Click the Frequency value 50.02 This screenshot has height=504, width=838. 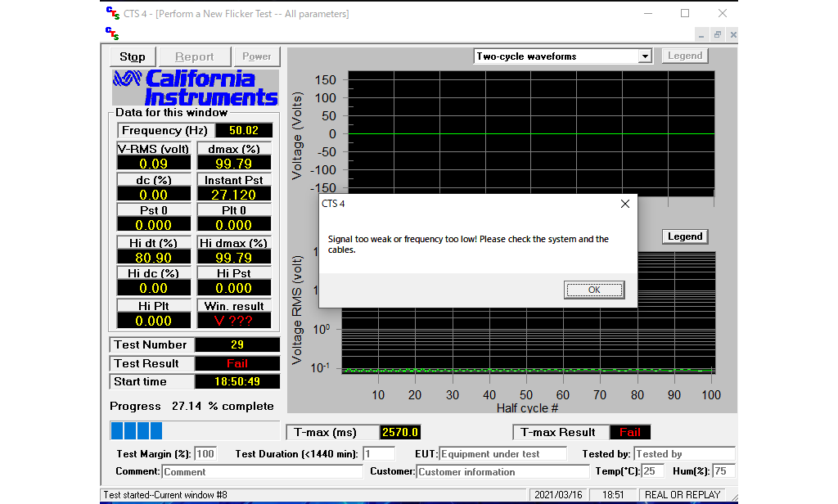tap(244, 130)
